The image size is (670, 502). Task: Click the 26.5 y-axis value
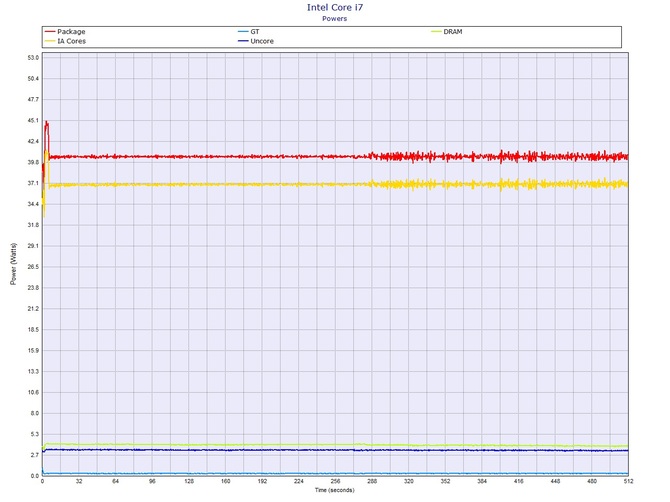click(x=33, y=267)
